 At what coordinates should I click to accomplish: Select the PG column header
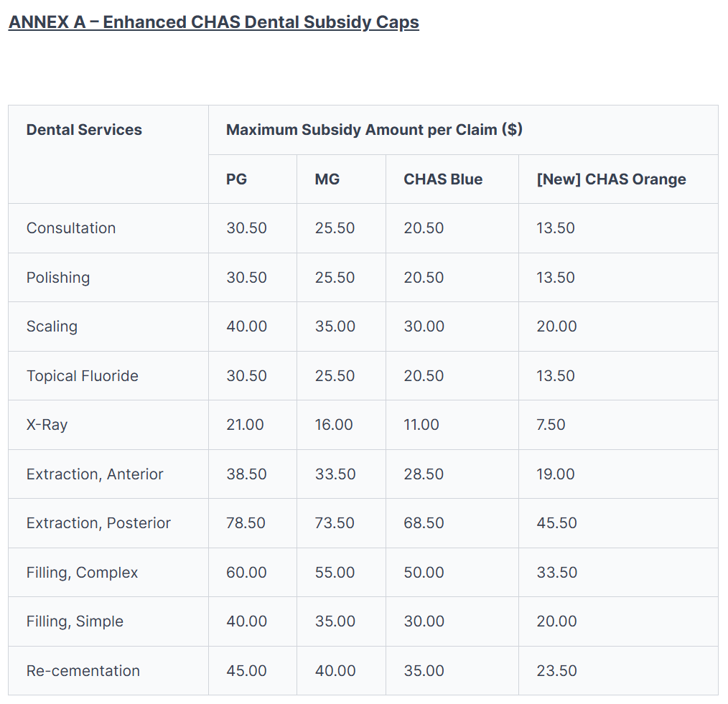point(236,179)
